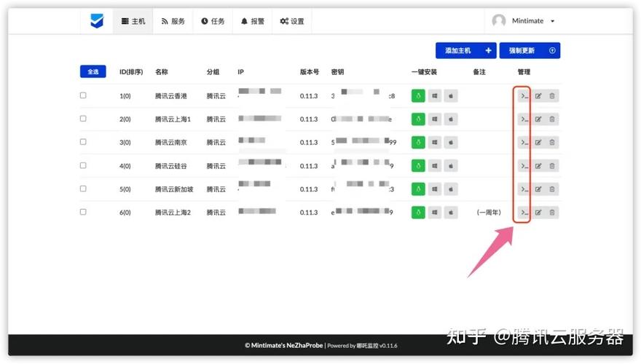This screenshot has height=364, width=641.
Task: Delete the 腾讯云香港 host
Action: click(x=552, y=96)
